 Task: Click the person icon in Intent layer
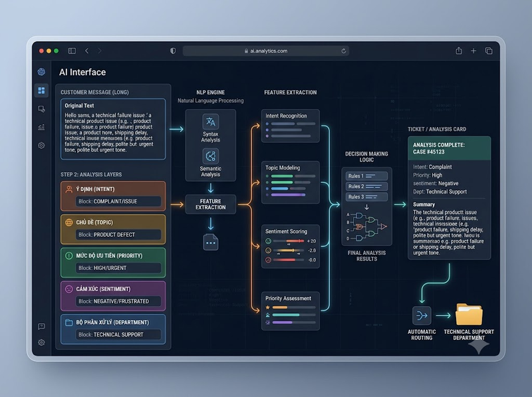(69, 189)
